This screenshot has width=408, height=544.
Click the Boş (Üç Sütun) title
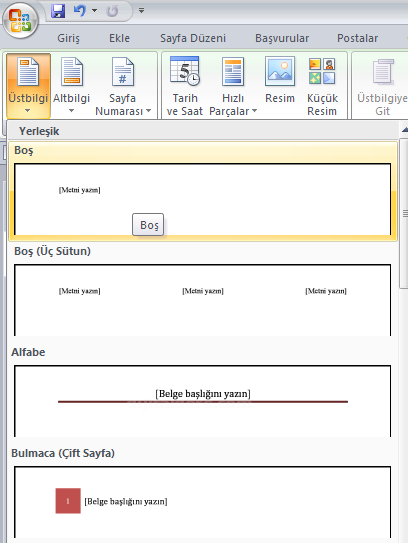[x=52, y=251]
